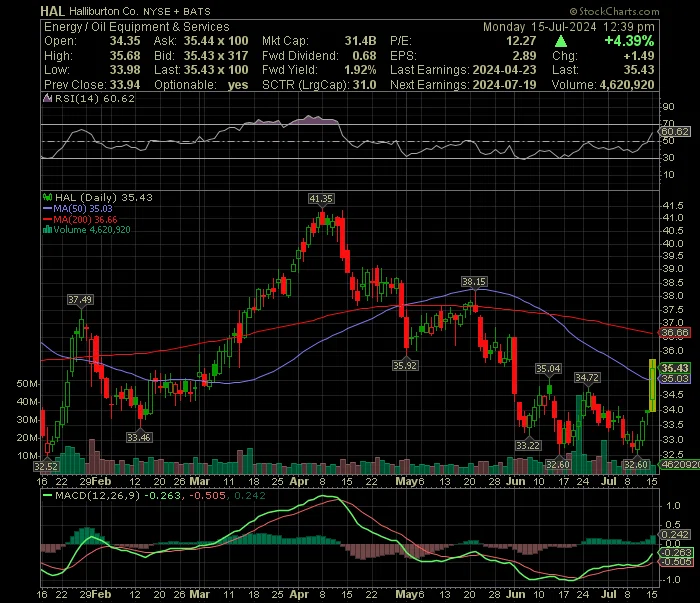Click the 37.49 high price label
Viewport: 700px width, 603px height.
(80, 299)
